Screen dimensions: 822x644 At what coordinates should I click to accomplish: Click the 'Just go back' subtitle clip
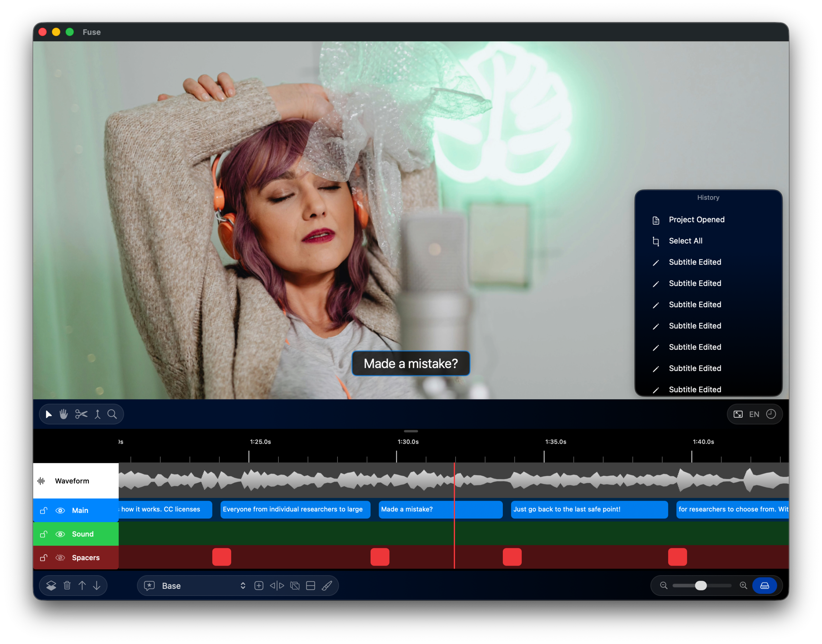pyautogui.click(x=589, y=509)
